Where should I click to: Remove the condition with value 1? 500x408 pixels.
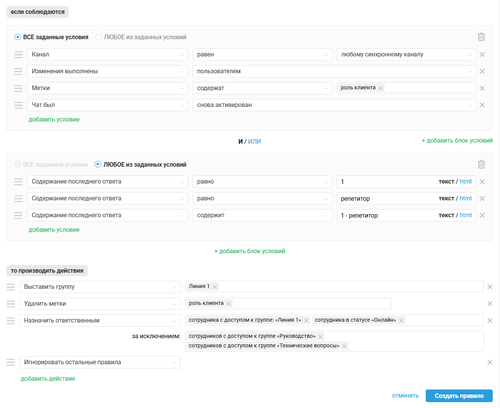pos(482,182)
